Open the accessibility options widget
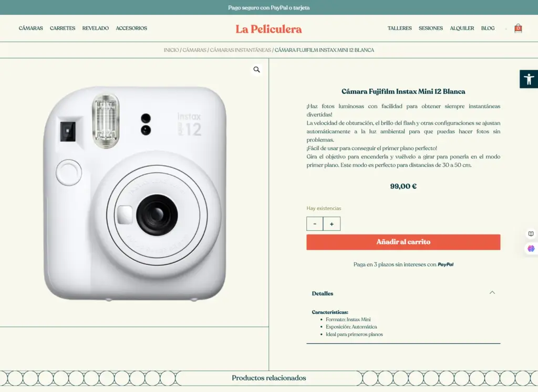This screenshot has width=538, height=392. click(529, 79)
